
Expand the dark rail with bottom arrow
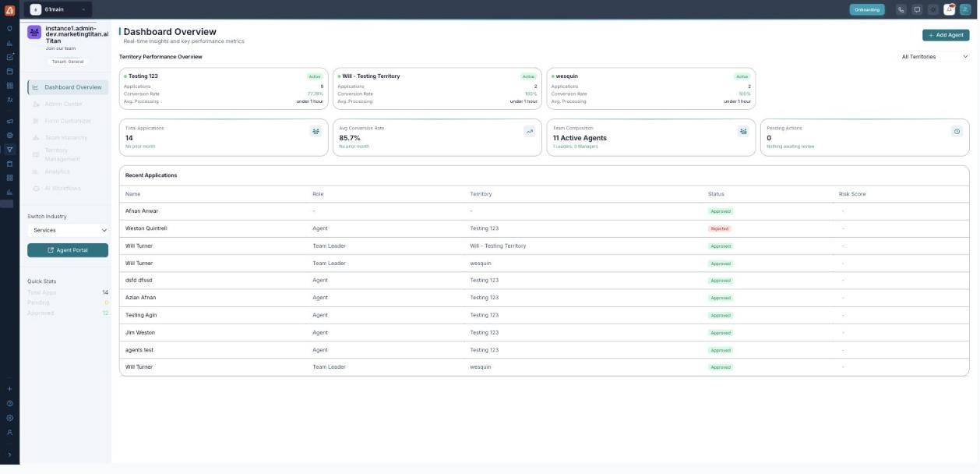(x=9, y=455)
